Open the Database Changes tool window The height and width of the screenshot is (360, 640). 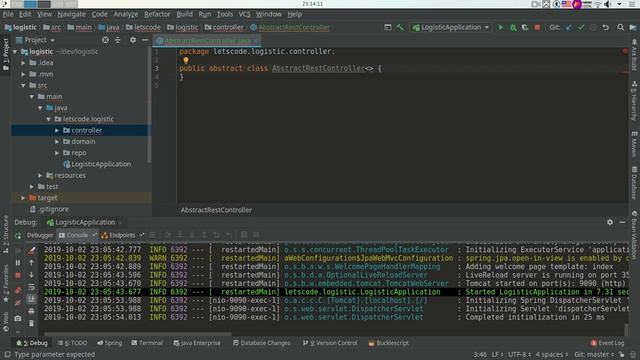[262, 343]
